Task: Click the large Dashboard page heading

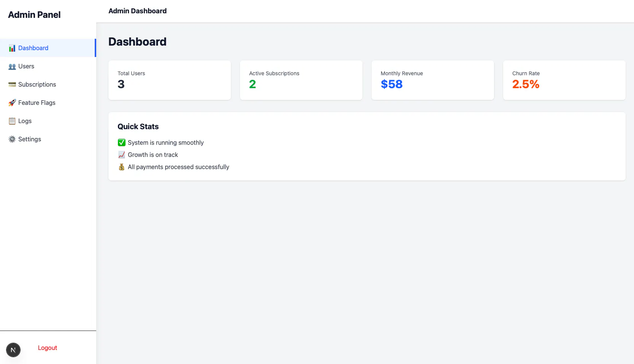Action: pyautogui.click(x=137, y=41)
